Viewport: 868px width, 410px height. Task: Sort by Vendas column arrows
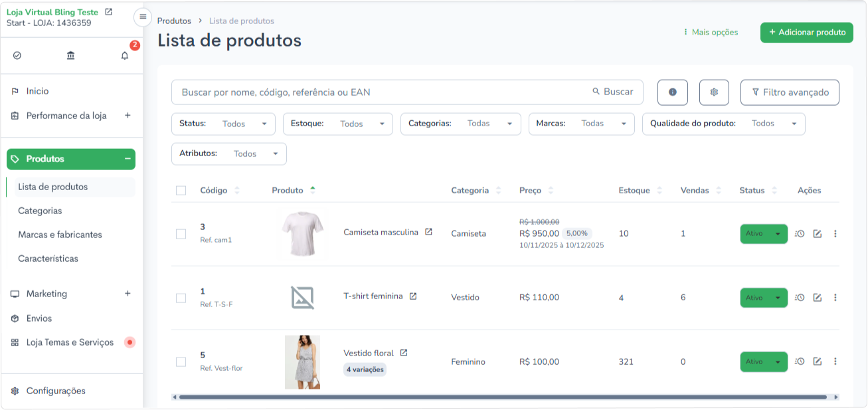(x=719, y=191)
